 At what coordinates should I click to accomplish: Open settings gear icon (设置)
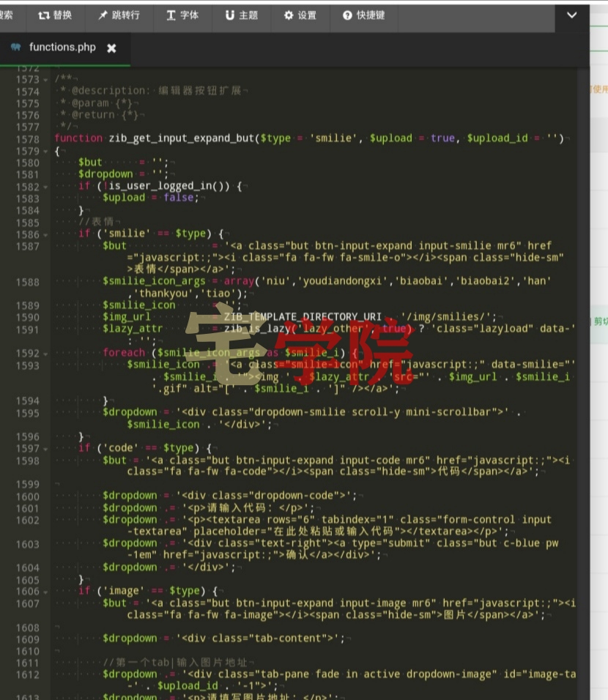pyautogui.click(x=289, y=15)
